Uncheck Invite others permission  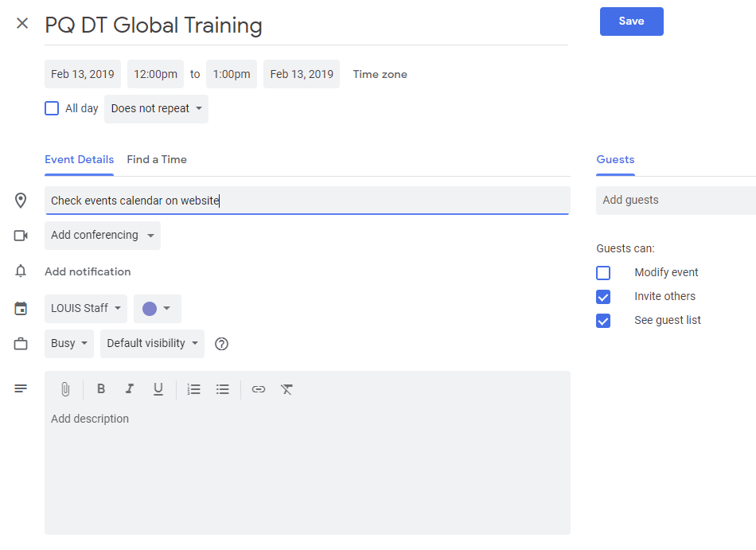pyautogui.click(x=603, y=297)
